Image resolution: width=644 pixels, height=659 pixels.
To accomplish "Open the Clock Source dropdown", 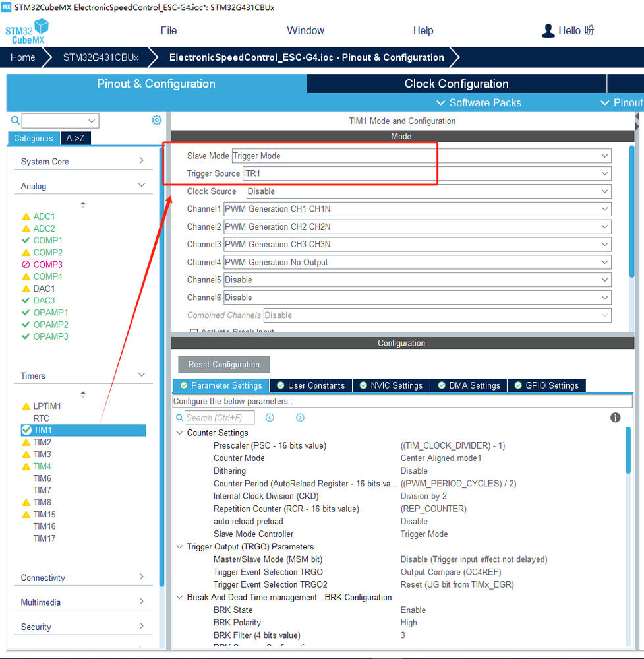I will coord(428,191).
